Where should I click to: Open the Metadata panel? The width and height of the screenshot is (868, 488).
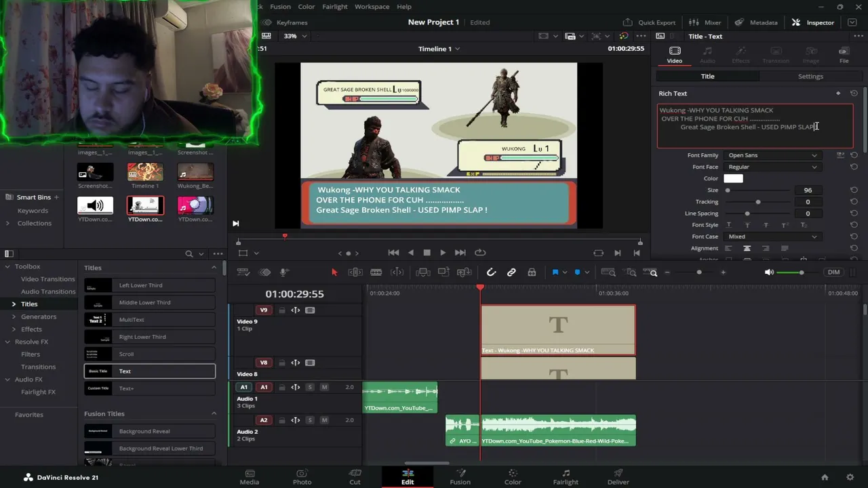point(756,22)
